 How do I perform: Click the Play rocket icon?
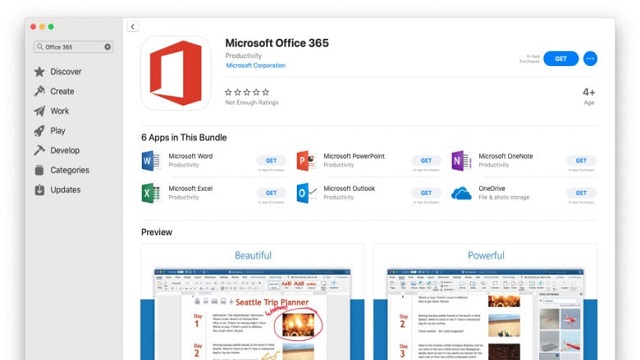coord(40,131)
